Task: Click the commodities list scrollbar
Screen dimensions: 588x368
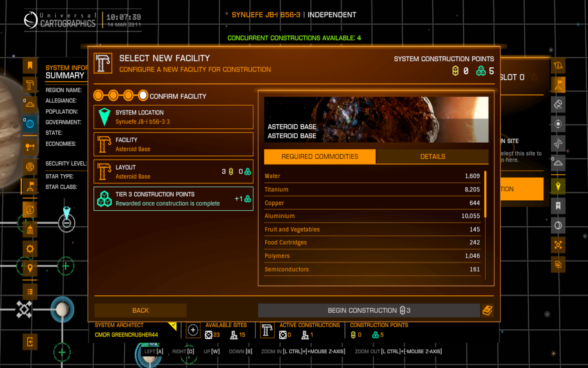Action: [x=485, y=194]
